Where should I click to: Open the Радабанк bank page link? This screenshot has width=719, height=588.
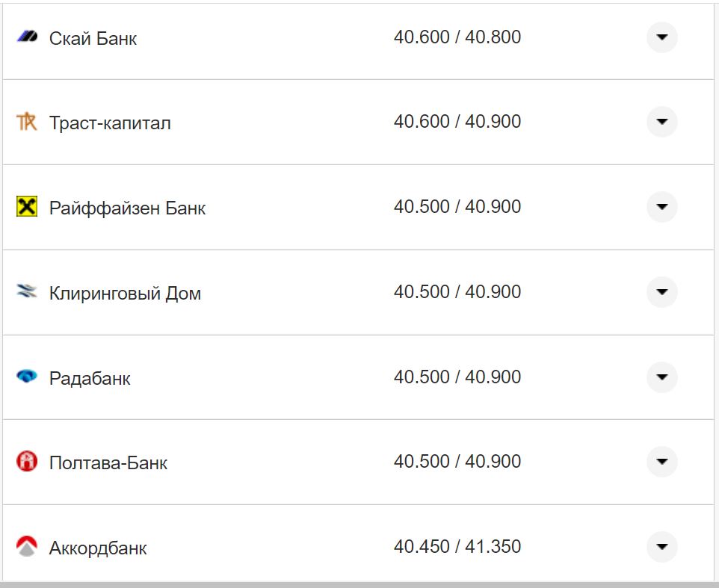coord(89,378)
